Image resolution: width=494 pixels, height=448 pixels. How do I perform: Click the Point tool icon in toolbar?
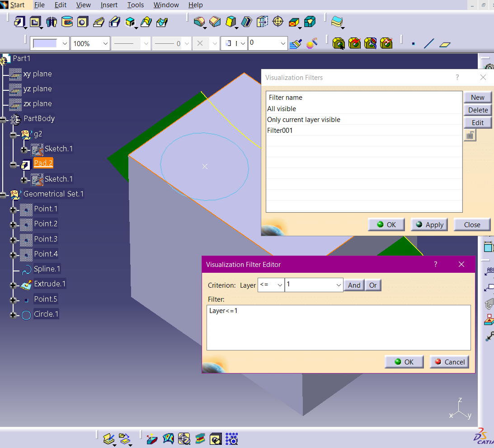413,44
